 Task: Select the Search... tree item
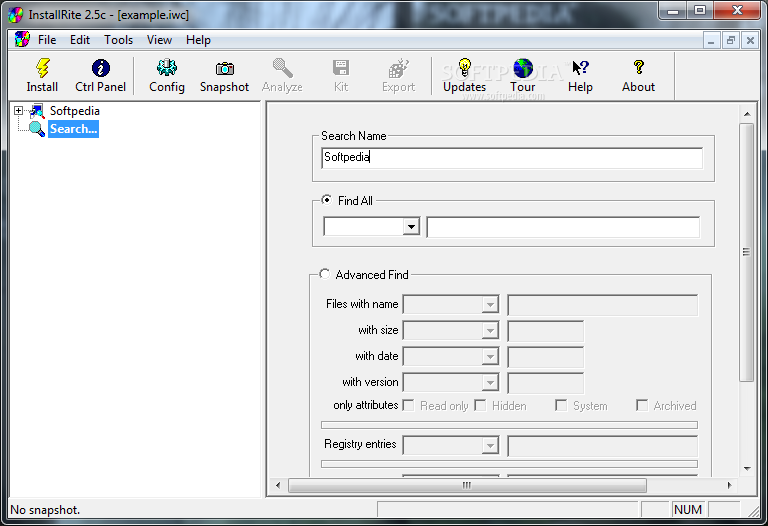pos(73,129)
